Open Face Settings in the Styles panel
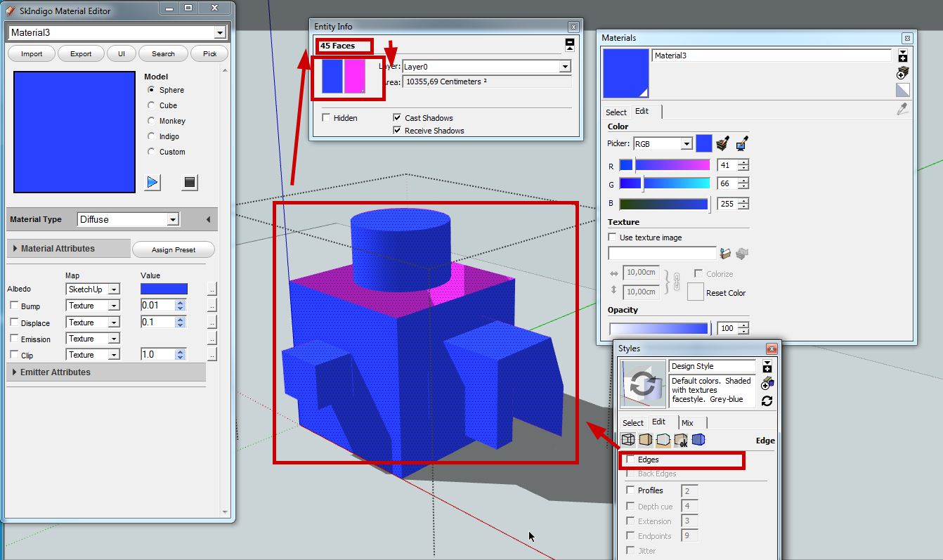 (645, 441)
